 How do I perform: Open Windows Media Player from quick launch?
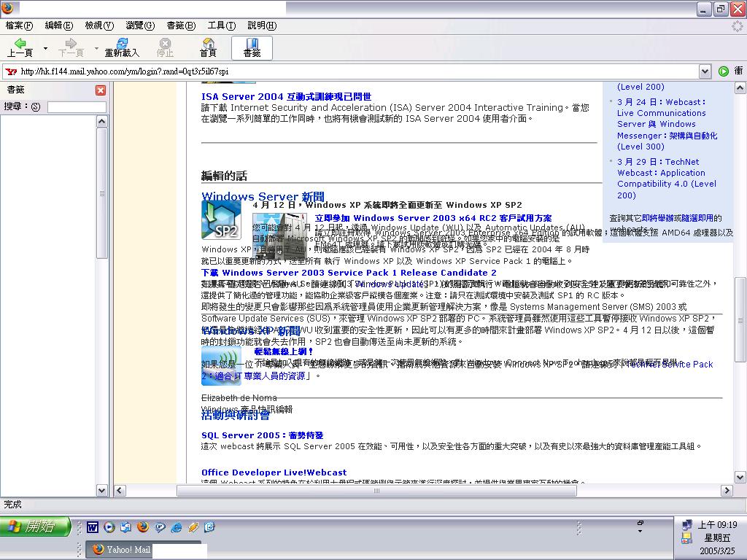tap(109, 527)
